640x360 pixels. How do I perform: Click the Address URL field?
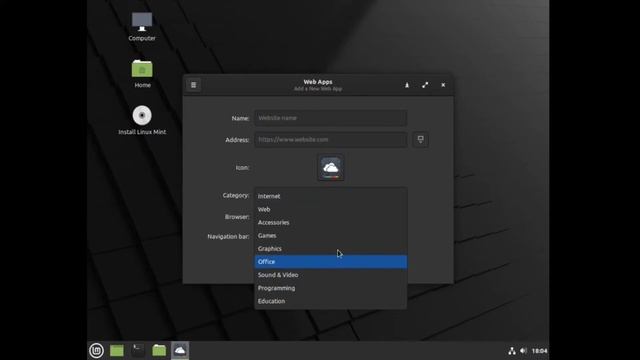tap(331, 140)
